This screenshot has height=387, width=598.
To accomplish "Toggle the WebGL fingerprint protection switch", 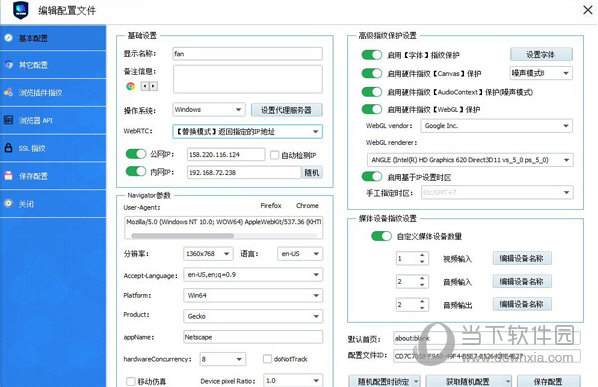I will (371, 109).
